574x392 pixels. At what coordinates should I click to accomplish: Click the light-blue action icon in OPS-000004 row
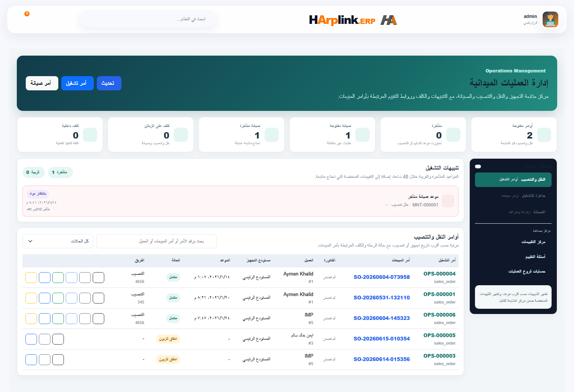(x=72, y=277)
